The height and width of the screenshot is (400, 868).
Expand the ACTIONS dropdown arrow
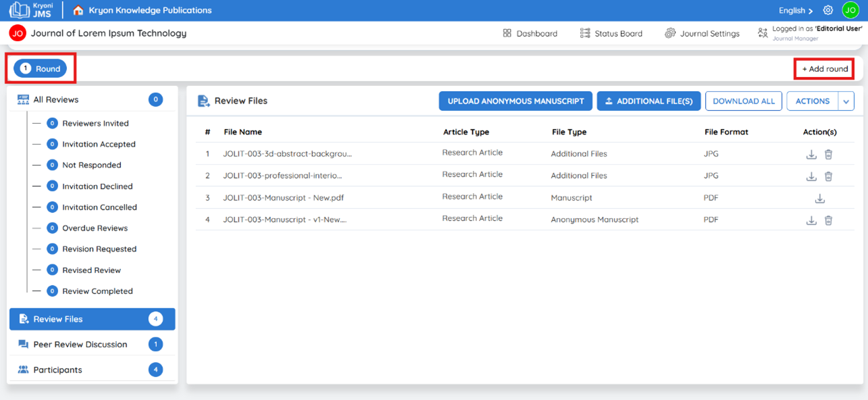(846, 101)
